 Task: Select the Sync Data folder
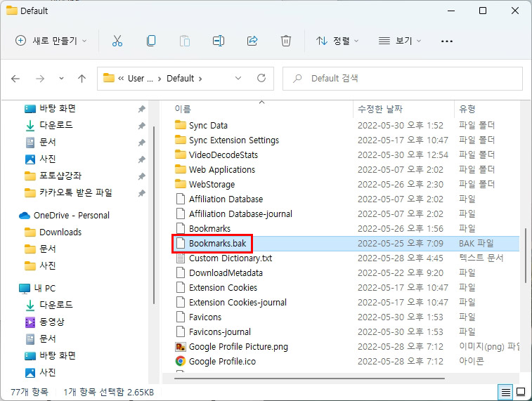208,126
